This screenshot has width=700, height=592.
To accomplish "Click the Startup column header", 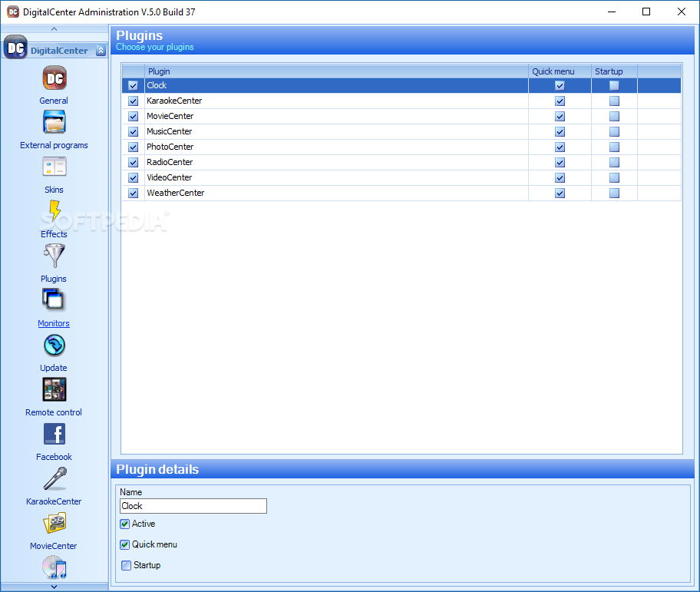I will (x=614, y=71).
